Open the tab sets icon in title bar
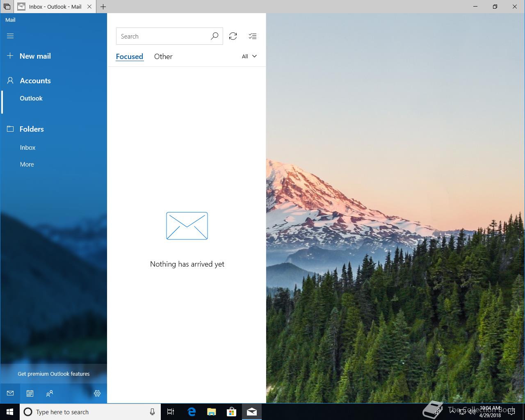Viewport: 525px width, 420px height. [7, 7]
